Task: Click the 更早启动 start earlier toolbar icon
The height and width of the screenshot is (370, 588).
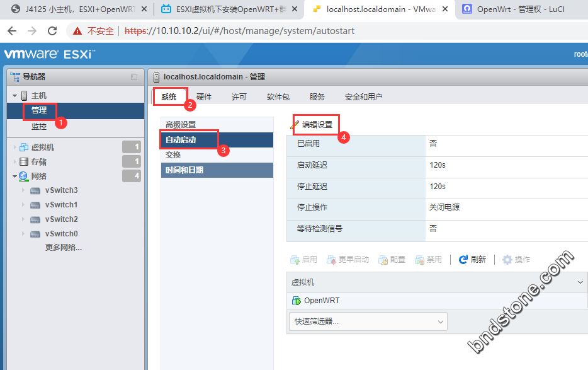Action: click(x=331, y=260)
